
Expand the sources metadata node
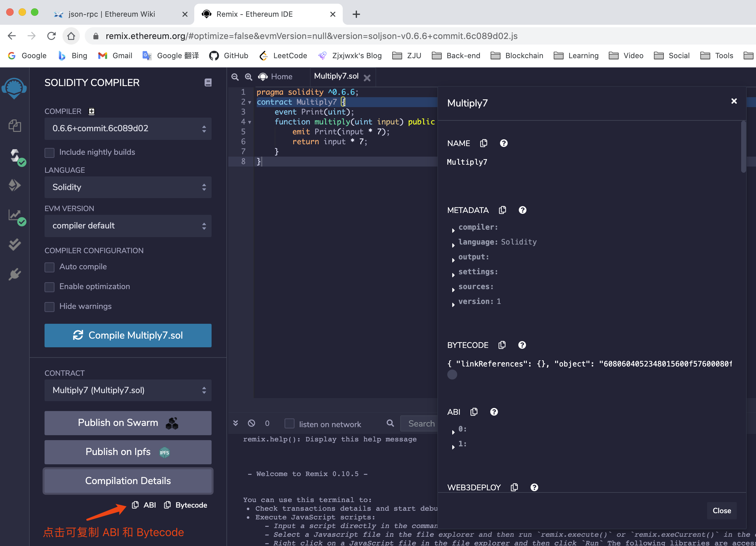(453, 290)
